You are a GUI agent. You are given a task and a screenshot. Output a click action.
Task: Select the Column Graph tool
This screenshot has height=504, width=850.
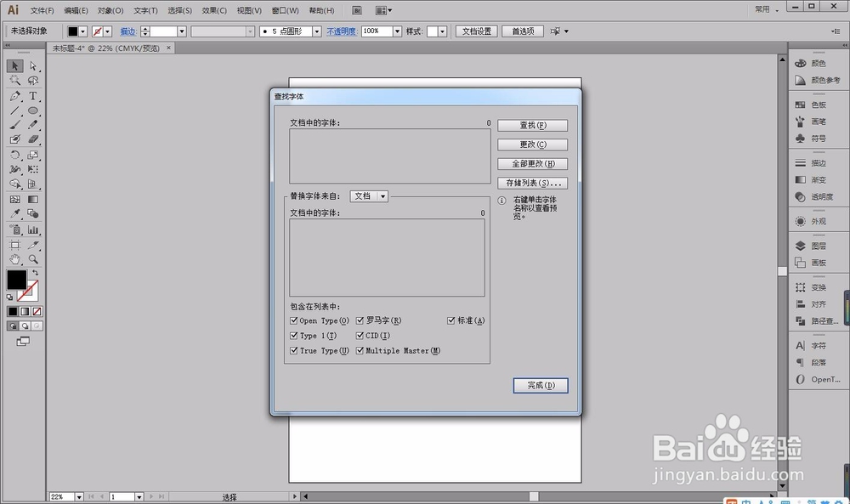tap(33, 229)
